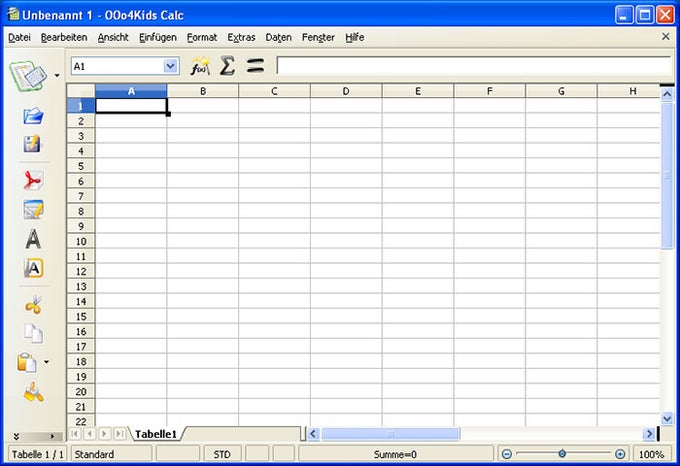Image resolution: width=680 pixels, height=466 pixels.
Task: Click the horizontal scrollbar left arrow
Action: tap(313, 433)
